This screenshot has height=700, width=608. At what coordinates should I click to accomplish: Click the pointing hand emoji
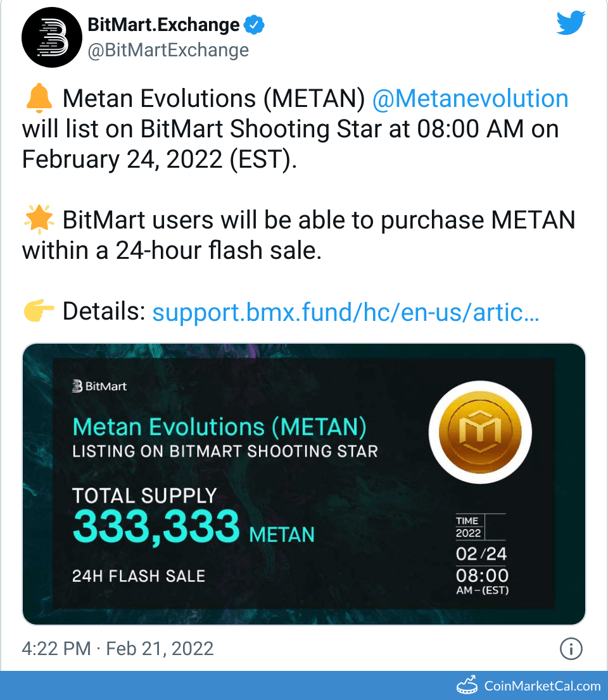[38, 311]
